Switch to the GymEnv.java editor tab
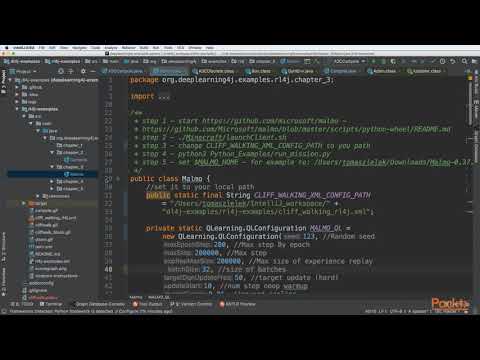The width and height of the screenshot is (480, 360). pyautogui.click(x=297, y=71)
